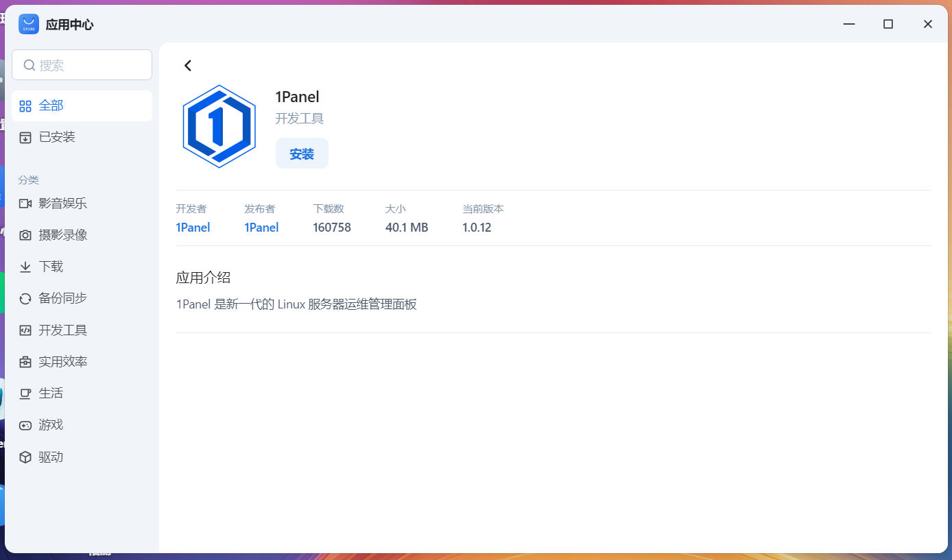Open the 开发工具 code icon in sidebar

pos(25,330)
